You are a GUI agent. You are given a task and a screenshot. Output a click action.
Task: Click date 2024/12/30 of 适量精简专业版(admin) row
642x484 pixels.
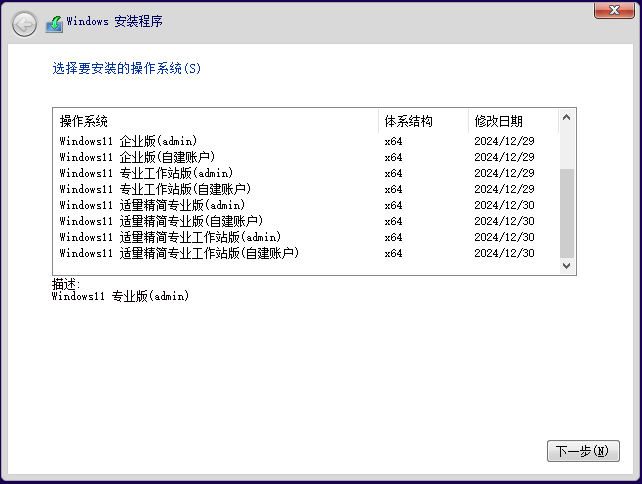(504, 205)
